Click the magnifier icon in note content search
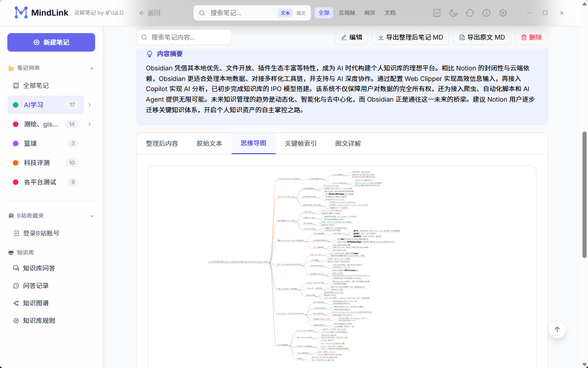 (144, 37)
